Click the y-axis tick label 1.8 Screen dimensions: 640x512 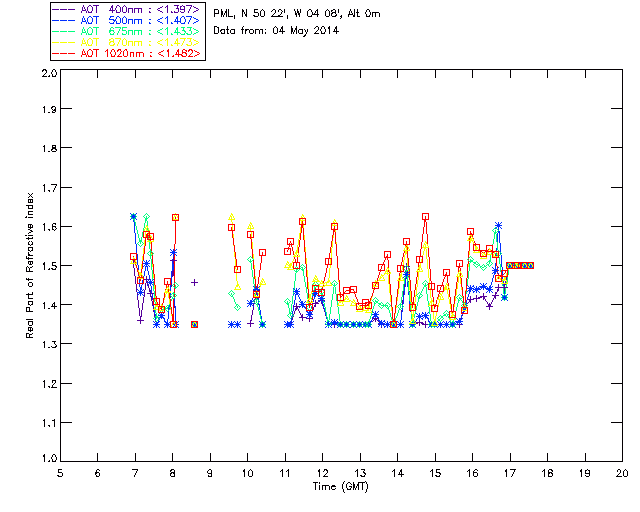(x=49, y=148)
